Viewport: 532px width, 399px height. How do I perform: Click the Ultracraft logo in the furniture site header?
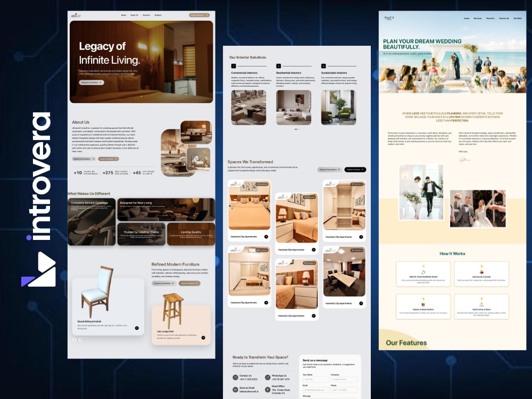[76, 15]
